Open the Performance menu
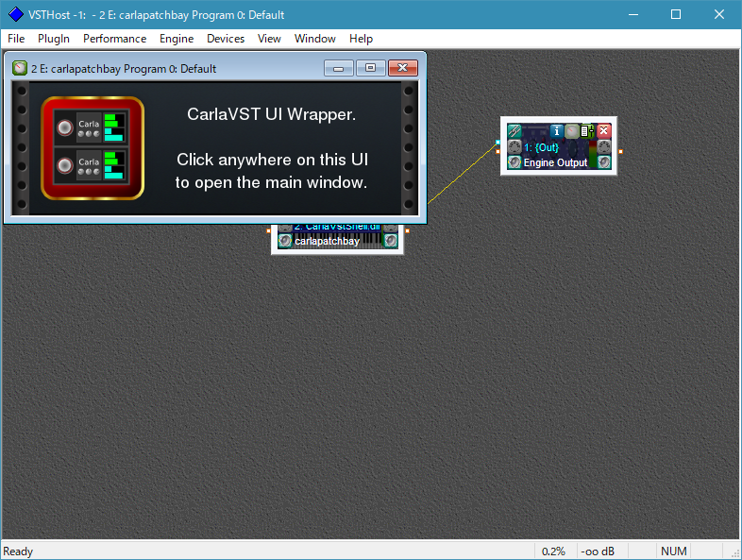Screen dimensions: 742x560 pos(114,39)
